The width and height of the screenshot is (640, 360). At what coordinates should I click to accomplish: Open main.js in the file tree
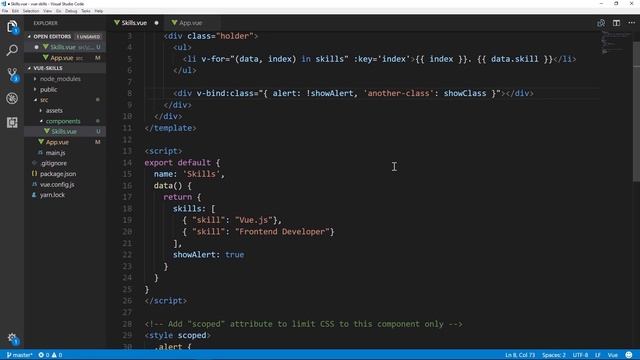point(55,153)
